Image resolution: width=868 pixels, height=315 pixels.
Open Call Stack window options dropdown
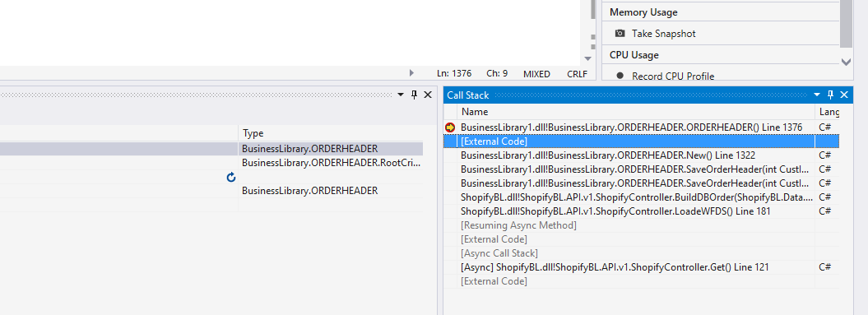tap(816, 95)
